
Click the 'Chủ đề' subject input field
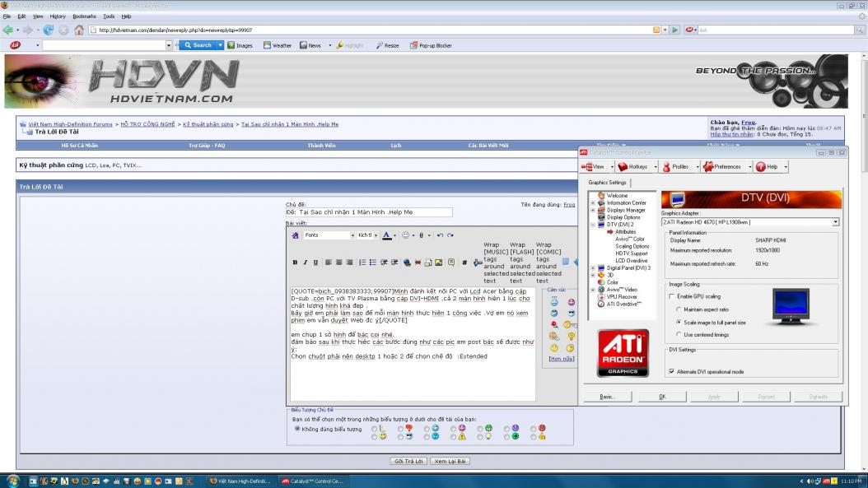[369, 212]
